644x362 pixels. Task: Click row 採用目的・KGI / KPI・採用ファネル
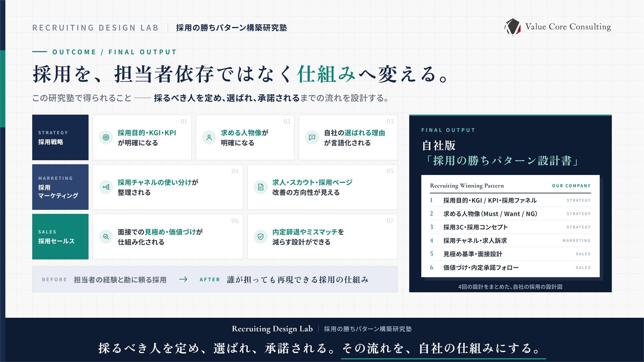[x=510, y=200]
